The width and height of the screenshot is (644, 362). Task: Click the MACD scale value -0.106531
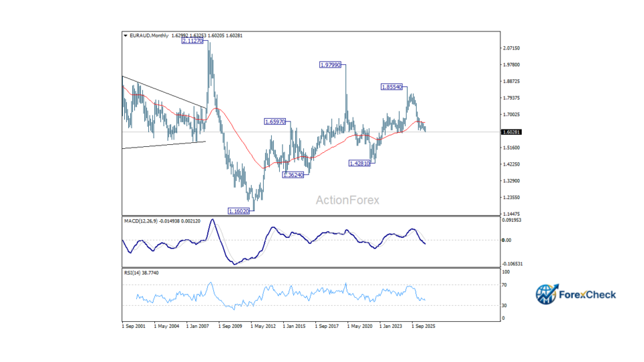click(512, 264)
